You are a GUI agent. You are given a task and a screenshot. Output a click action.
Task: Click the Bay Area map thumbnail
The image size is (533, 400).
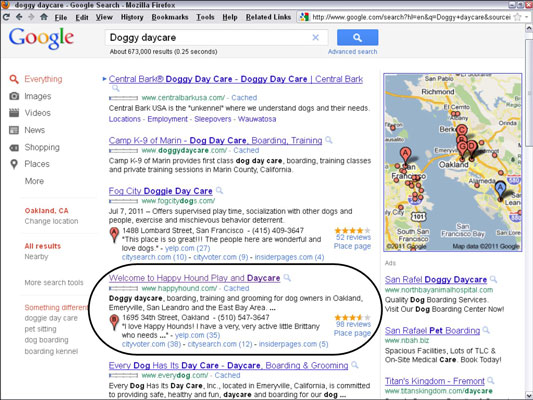pos(453,162)
